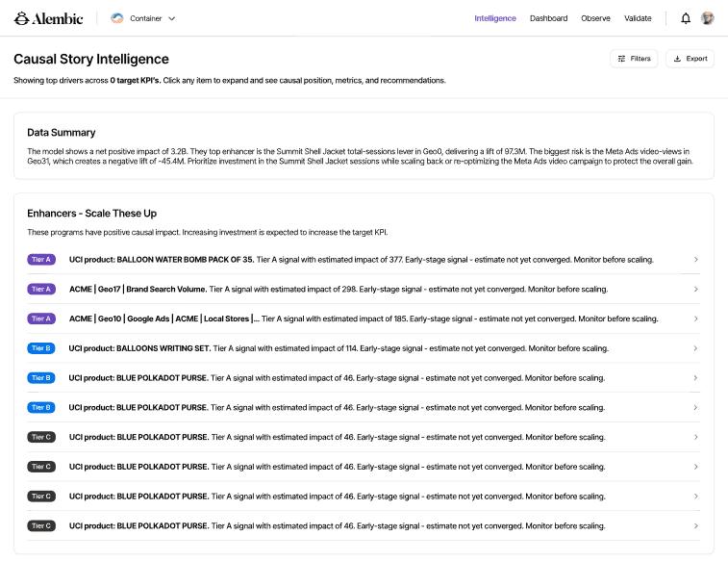This screenshot has height=561, width=728.
Task: Click "estimated impact of 377" text
Action: [361, 260]
